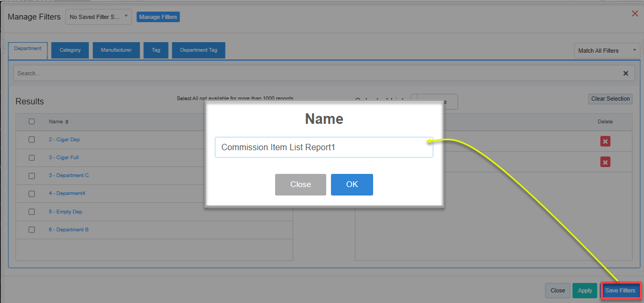644x303 pixels.
Task: Click the Clear Selection button
Action: (610, 99)
